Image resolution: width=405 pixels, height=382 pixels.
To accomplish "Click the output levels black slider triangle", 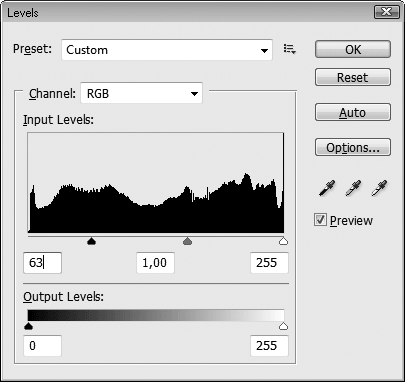I will click(29, 326).
